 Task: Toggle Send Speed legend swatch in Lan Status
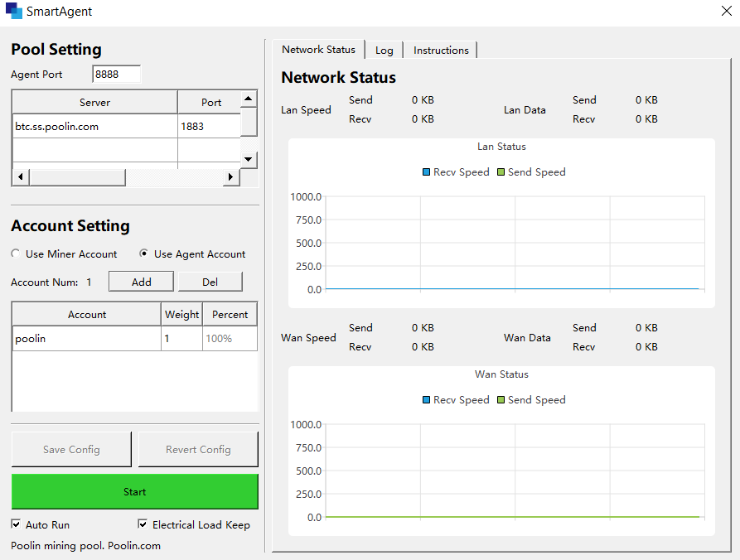click(501, 172)
